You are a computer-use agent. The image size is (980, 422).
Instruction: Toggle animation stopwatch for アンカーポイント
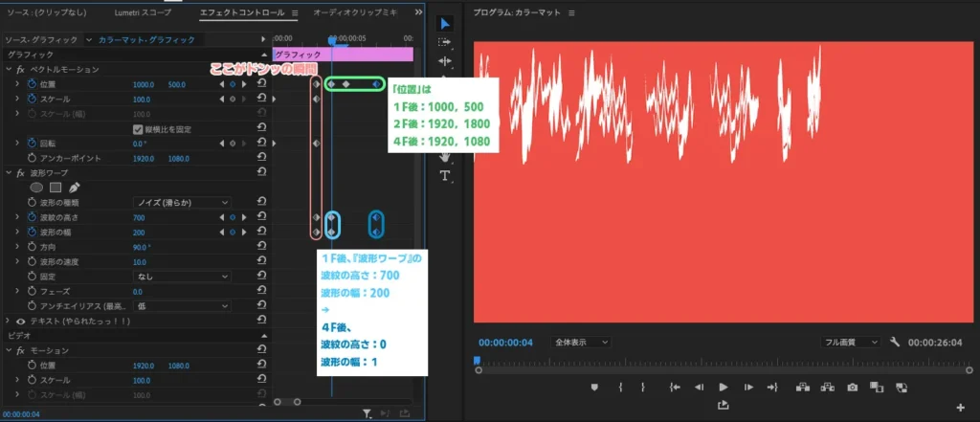click(33, 158)
